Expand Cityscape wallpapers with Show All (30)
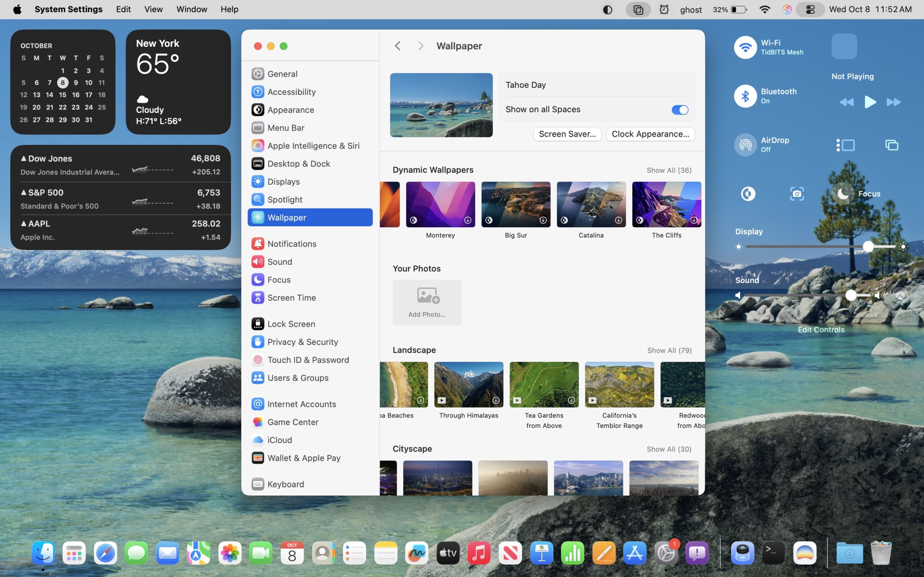The image size is (924, 577). 668,449
